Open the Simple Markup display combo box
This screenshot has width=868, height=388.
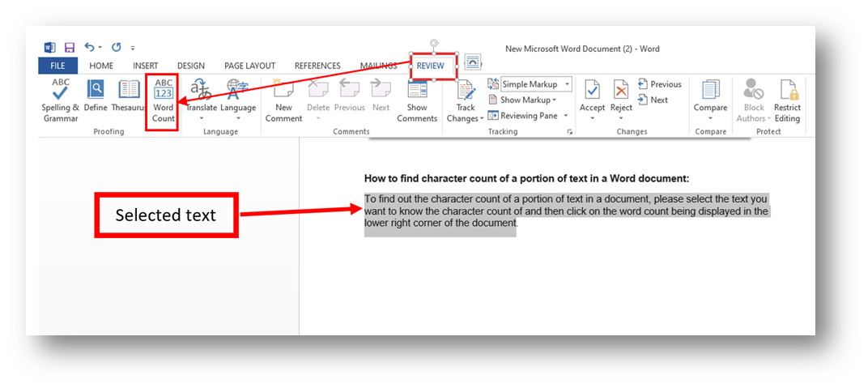536,84
